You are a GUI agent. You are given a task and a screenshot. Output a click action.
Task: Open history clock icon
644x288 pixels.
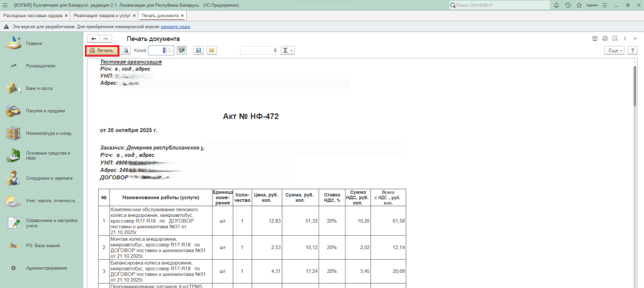pos(568,5)
